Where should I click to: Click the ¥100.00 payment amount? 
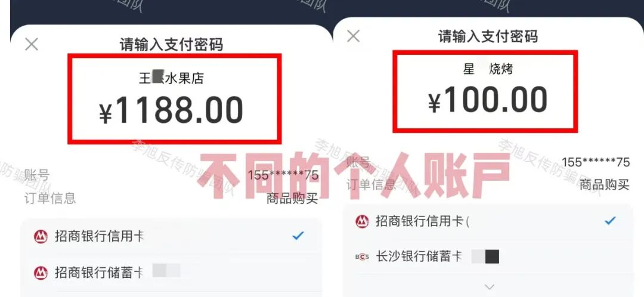(488, 100)
